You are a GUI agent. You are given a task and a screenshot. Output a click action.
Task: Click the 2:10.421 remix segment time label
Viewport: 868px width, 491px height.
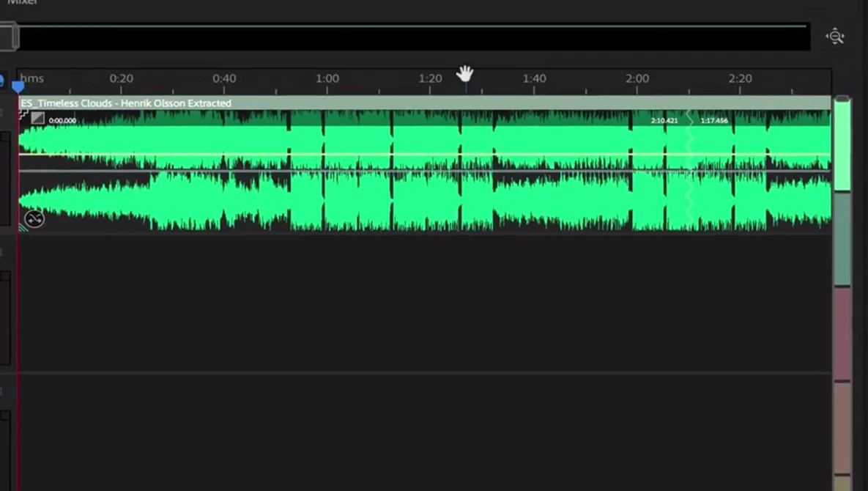[664, 121]
